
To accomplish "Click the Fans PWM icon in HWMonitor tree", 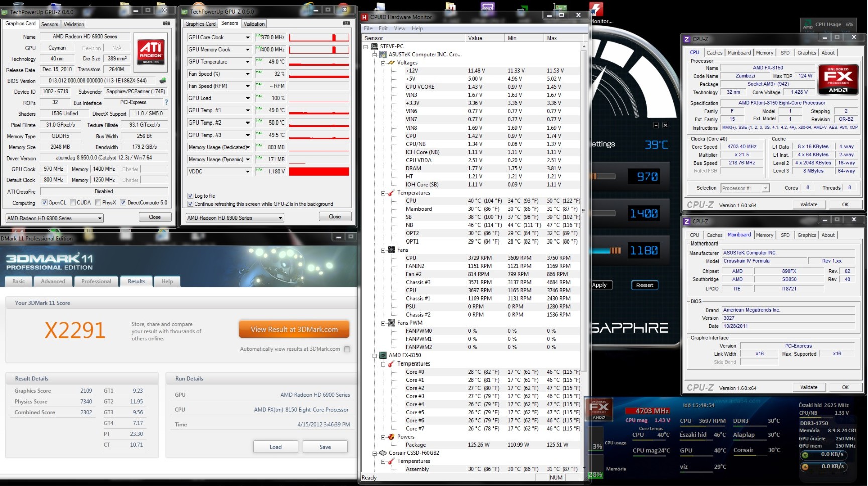I will point(391,323).
